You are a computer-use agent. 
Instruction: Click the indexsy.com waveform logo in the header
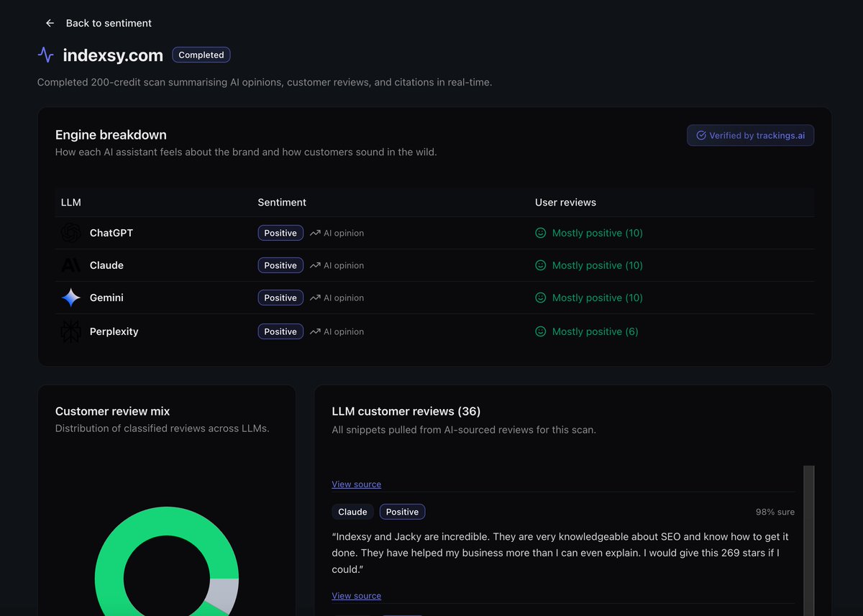[45, 55]
